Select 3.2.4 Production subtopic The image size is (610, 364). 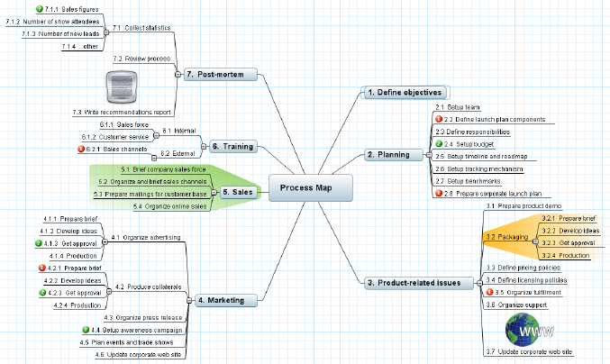566,256
